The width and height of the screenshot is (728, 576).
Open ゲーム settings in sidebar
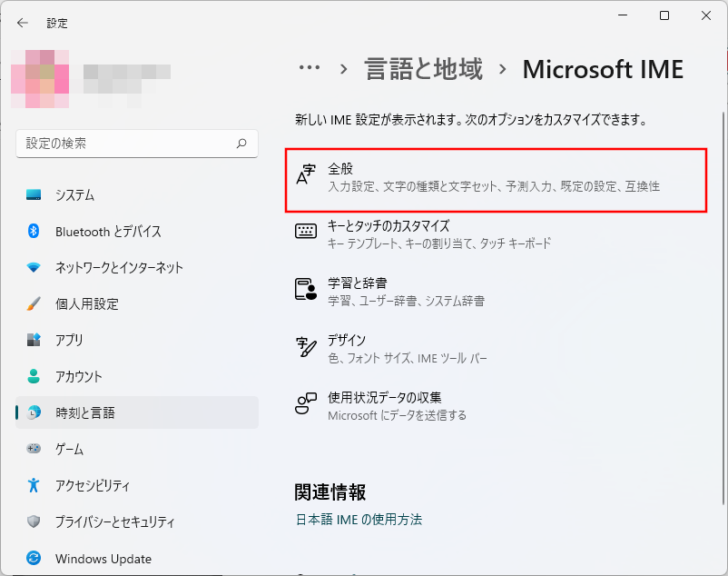[x=69, y=450]
